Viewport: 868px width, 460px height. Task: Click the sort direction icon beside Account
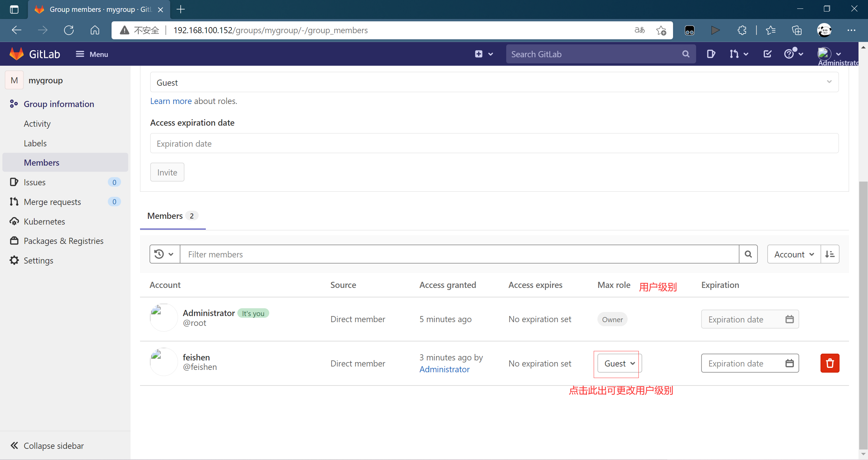tap(830, 254)
